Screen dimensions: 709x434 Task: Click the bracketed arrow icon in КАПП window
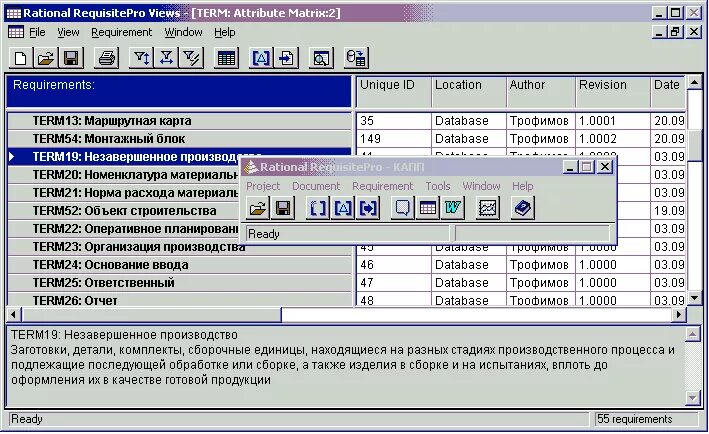pos(368,208)
